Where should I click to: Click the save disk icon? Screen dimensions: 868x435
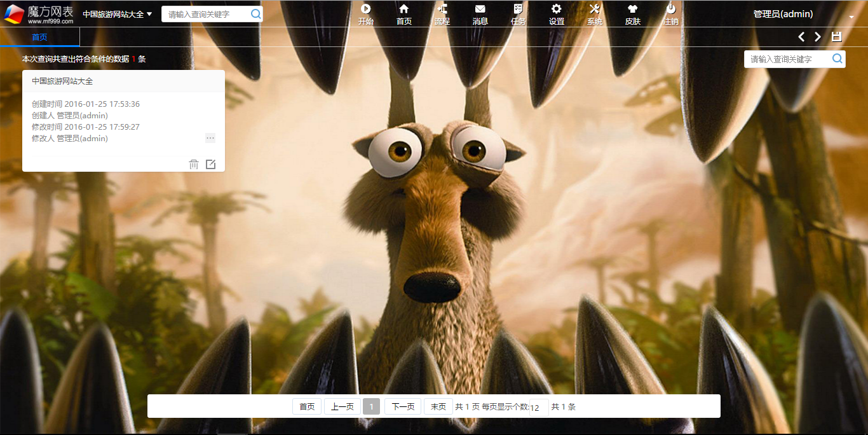[x=836, y=37]
